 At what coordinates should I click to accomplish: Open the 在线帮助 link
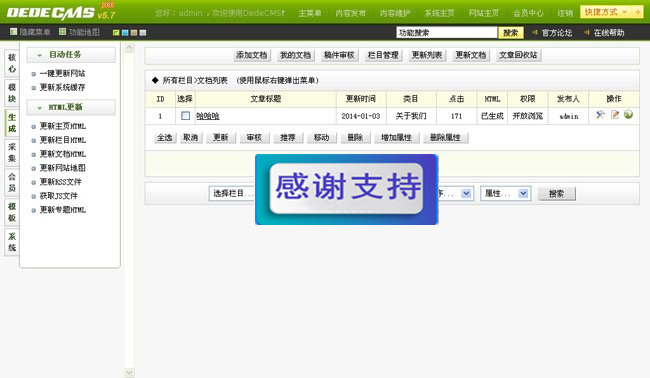(609, 33)
